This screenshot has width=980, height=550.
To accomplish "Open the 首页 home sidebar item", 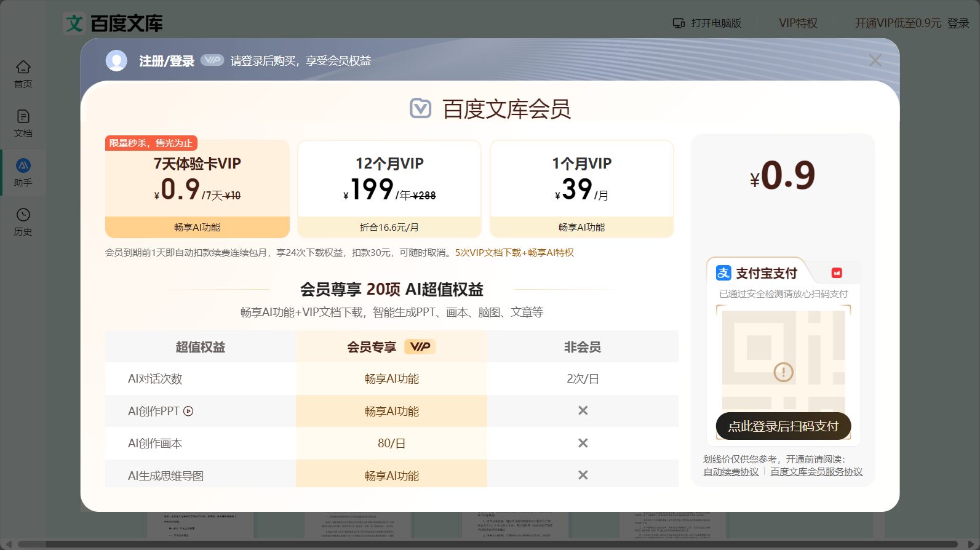I will [23, 74].
